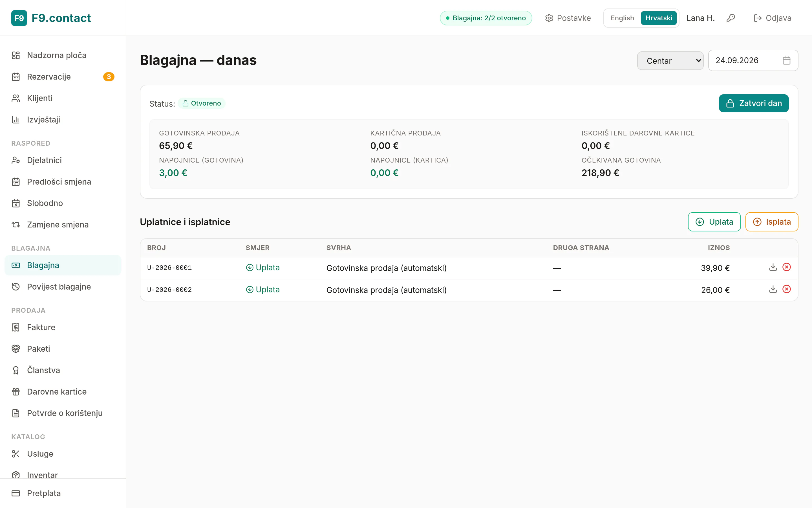The width and height of the screenshot is (812, 508).
Task: Download receipt for U-2026-0002
Action: (773, 289)
